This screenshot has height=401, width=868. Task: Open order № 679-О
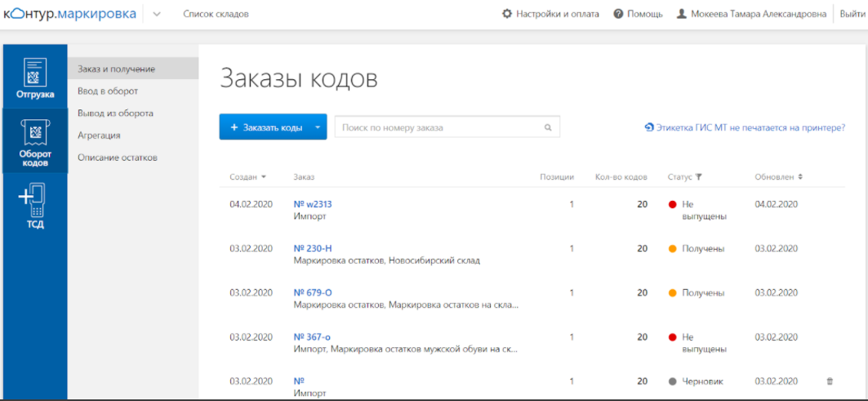[313, 293]
